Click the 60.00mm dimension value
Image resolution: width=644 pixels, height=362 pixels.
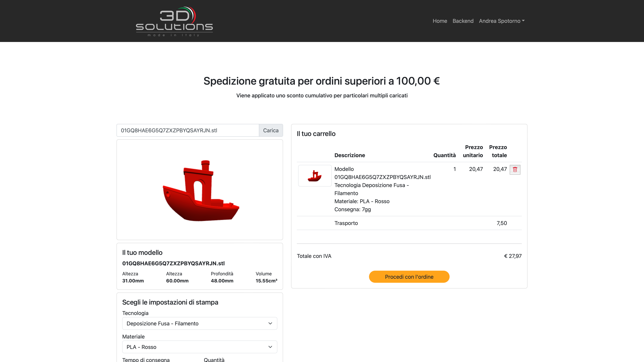click(x=177, y=281)
